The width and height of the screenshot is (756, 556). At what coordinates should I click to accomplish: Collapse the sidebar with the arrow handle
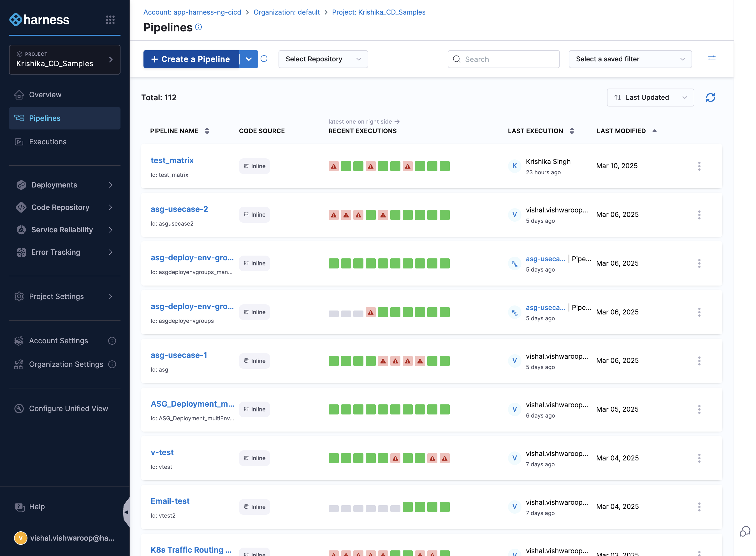pos(126,512)
